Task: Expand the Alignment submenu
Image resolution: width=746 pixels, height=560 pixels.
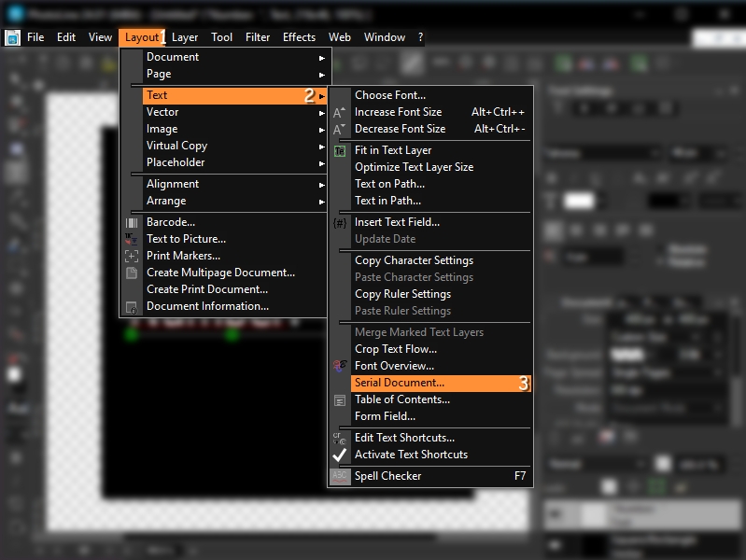Action: [x=233, y=184]
